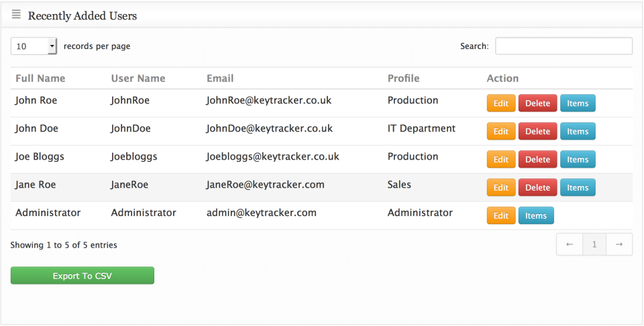The height and width of the screenshot is (326, 644).
Task: Click into the Search input field
Action: click(563, 46)
